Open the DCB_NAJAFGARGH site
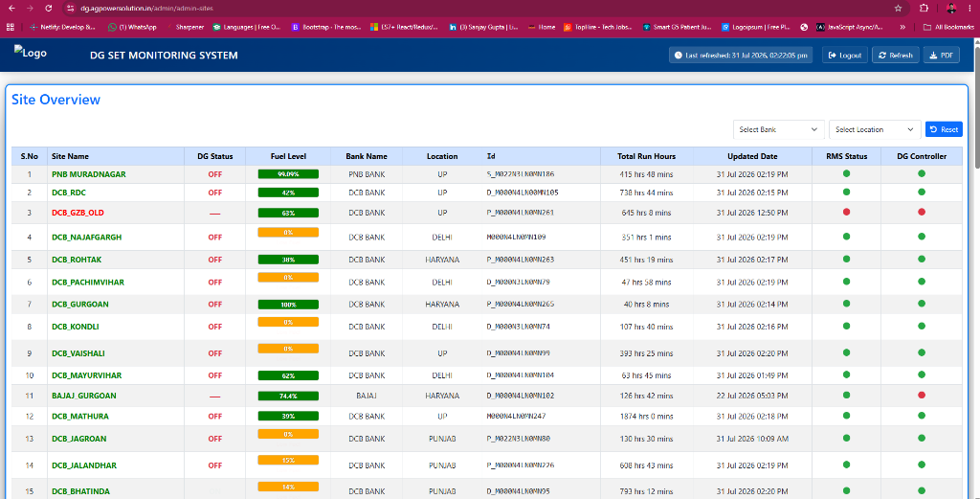980x499 pixels. pos(86,238)
